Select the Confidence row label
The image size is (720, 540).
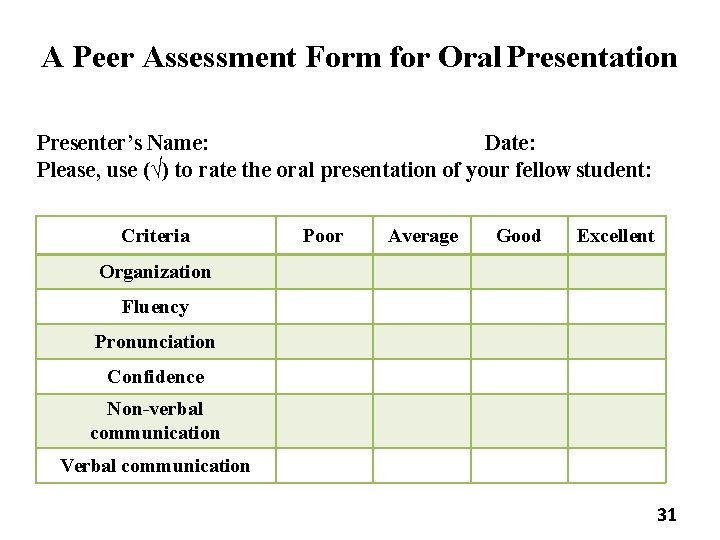(x=155, y=377)
